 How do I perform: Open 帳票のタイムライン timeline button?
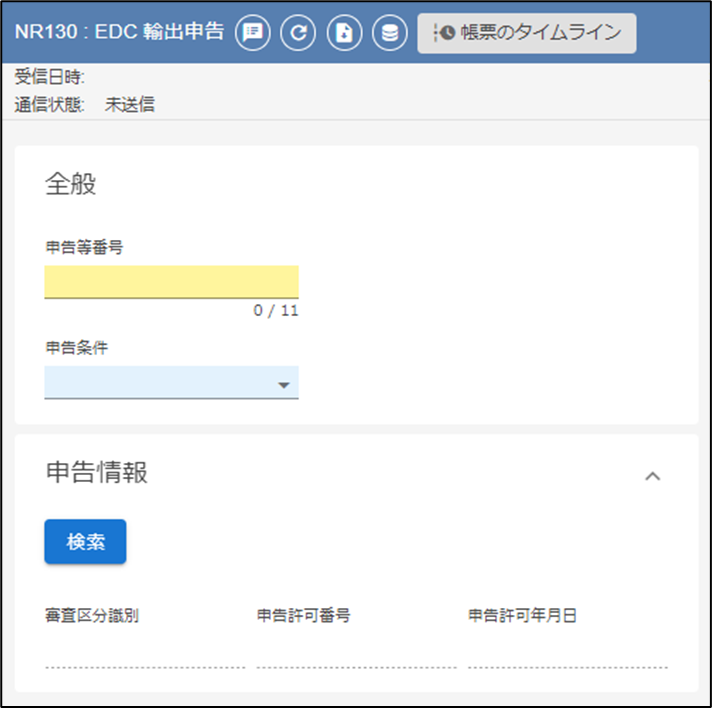(527, 33)
